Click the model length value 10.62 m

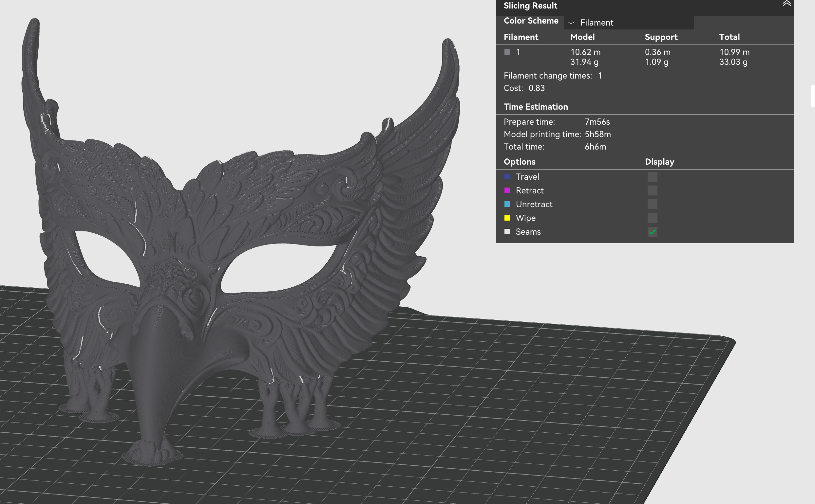coord(585,52)
